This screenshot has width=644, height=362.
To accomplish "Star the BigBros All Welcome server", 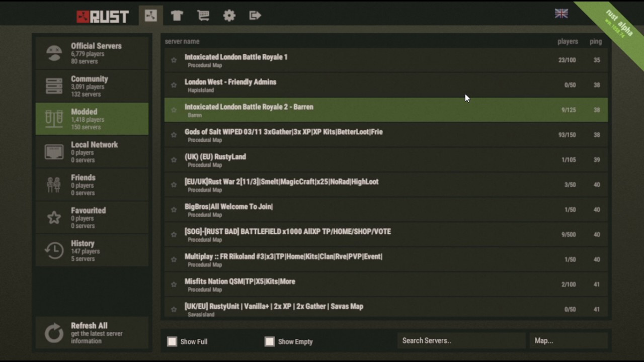I will 174,210.
